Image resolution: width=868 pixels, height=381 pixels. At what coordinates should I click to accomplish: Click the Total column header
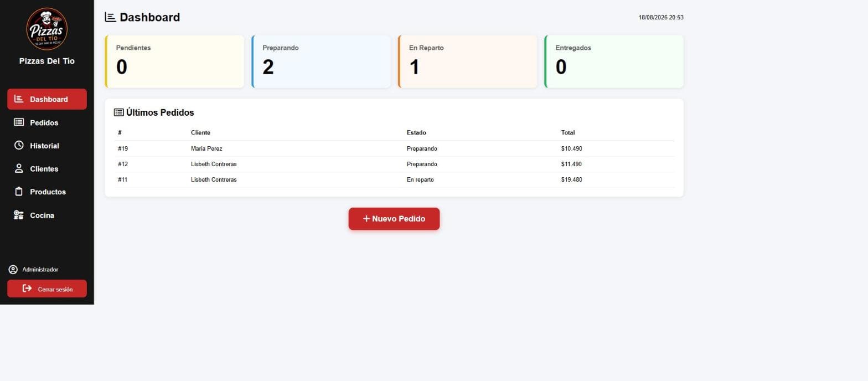pyautogui.click(x=568, y=132)
